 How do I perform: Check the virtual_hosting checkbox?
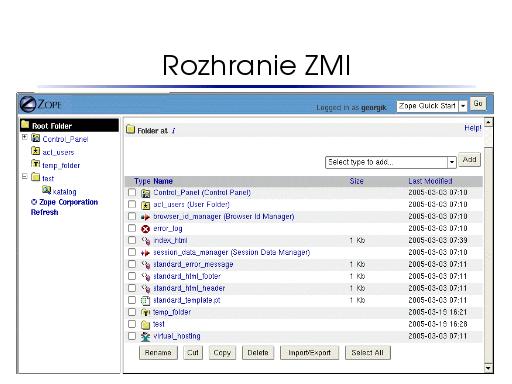132,336
